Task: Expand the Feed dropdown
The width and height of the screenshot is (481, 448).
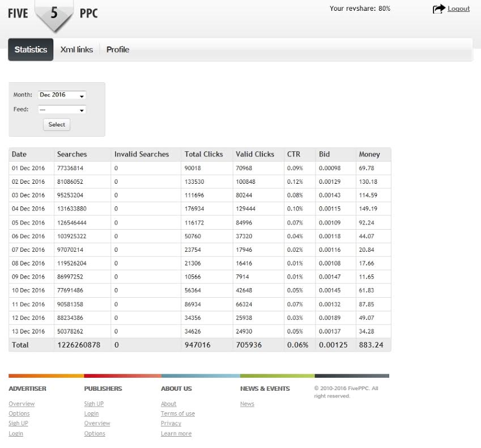Action: [x=62, y=109]
